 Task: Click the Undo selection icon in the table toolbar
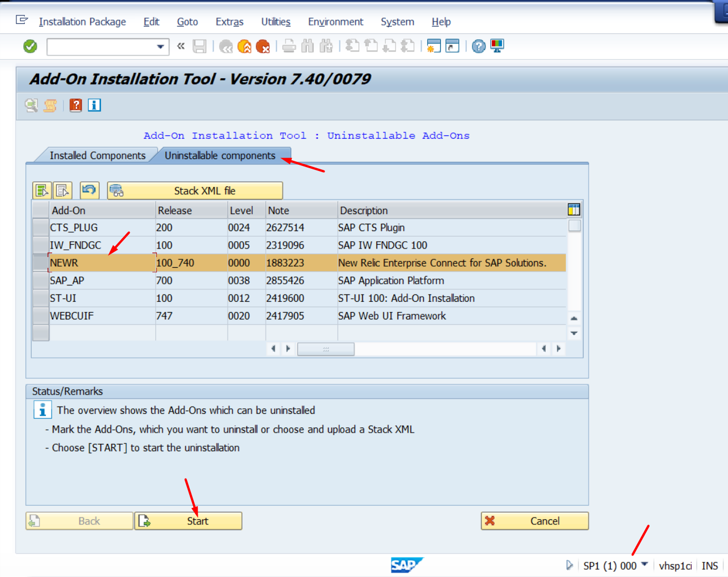coord(89,190)
